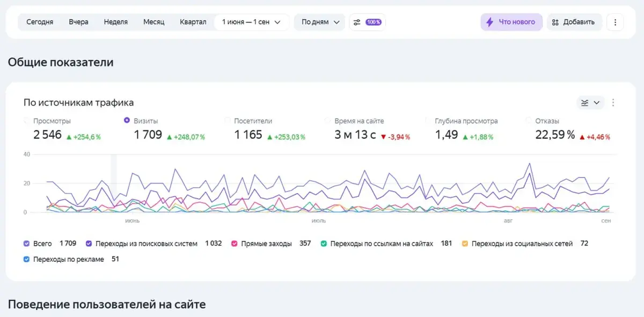Click the view depth value '1,49'
This screenshot has height=317, width=644.
pyautogui.click(x=446, y=135)
